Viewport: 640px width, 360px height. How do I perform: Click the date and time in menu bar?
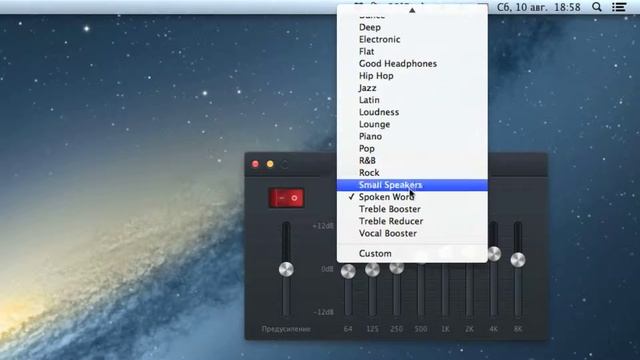[x=539, y=7]
